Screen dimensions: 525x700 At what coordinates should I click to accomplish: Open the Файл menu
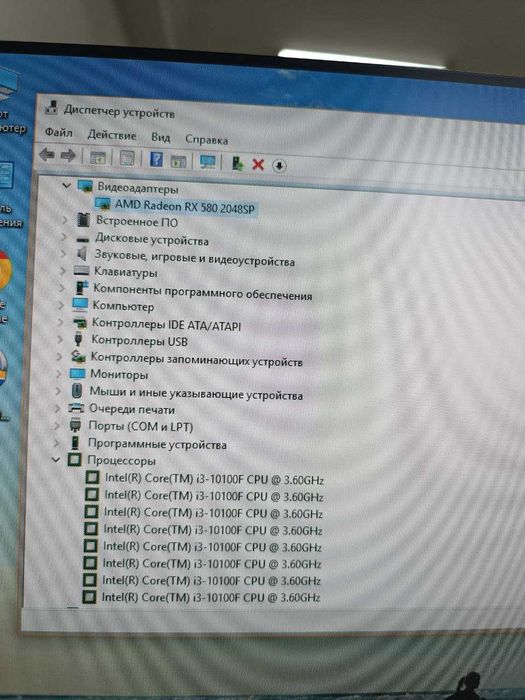58,132
